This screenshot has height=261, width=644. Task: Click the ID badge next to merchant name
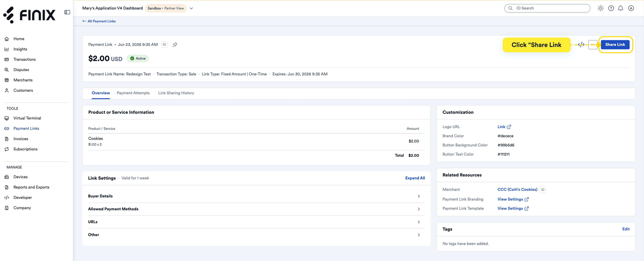tap(543, 189)
